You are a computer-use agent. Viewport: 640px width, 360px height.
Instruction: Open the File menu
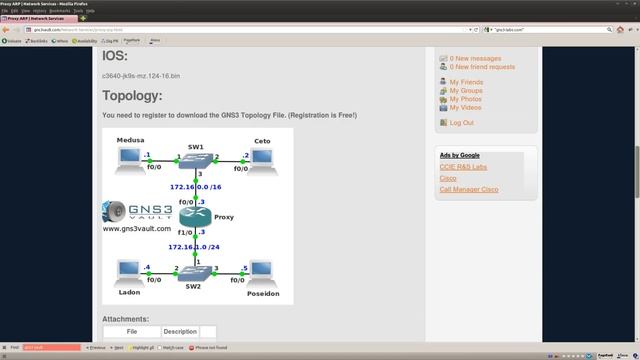(x=4, y=11)
